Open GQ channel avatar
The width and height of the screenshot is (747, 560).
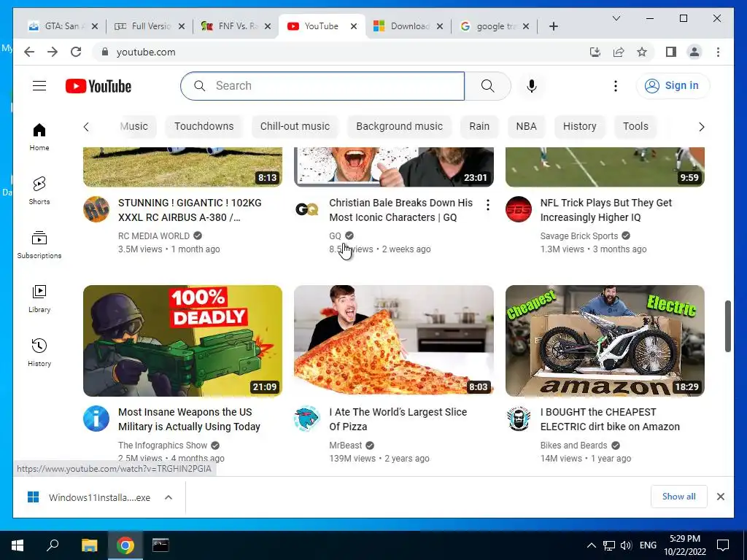(307, 209)
